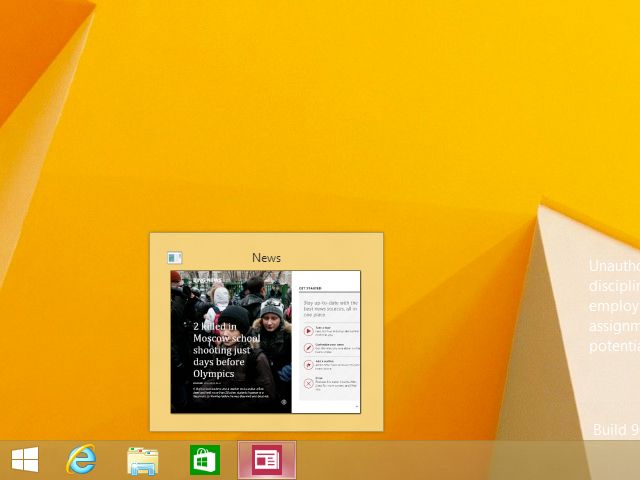640x480 pixels.
Task: Launch Internet Explorer from the taskbar
Action: [81, 460]
